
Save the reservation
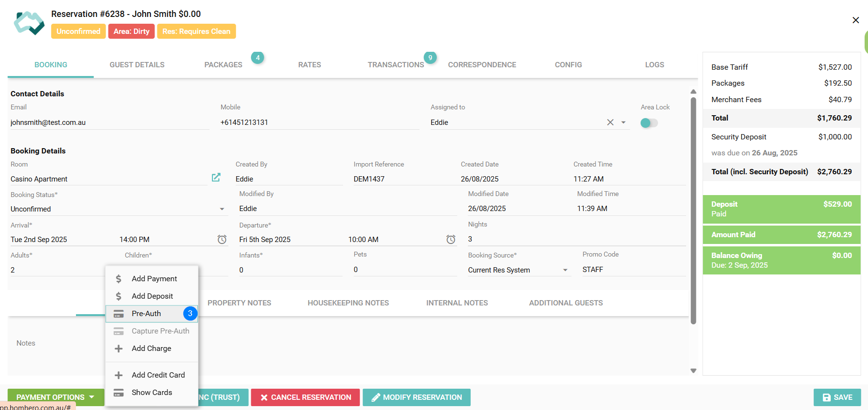(x=837, y=397)
